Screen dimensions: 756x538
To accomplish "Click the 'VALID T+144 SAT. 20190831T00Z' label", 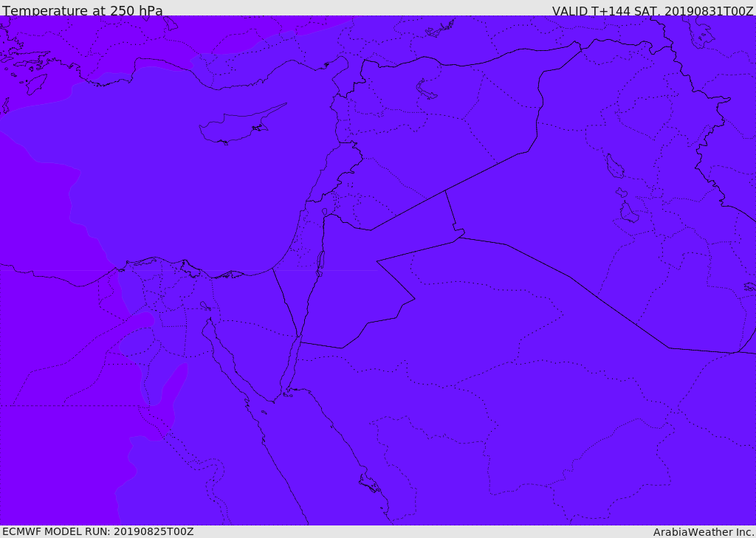I will point(653,10).
